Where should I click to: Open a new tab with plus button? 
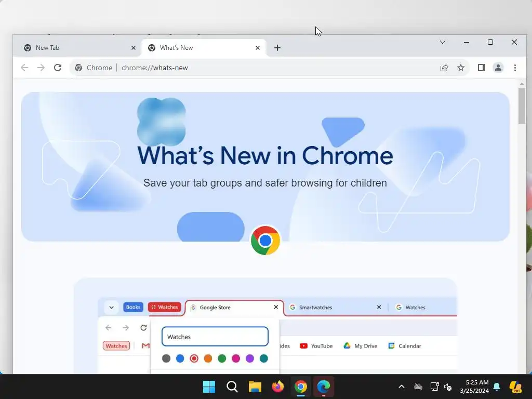point(277,48)
